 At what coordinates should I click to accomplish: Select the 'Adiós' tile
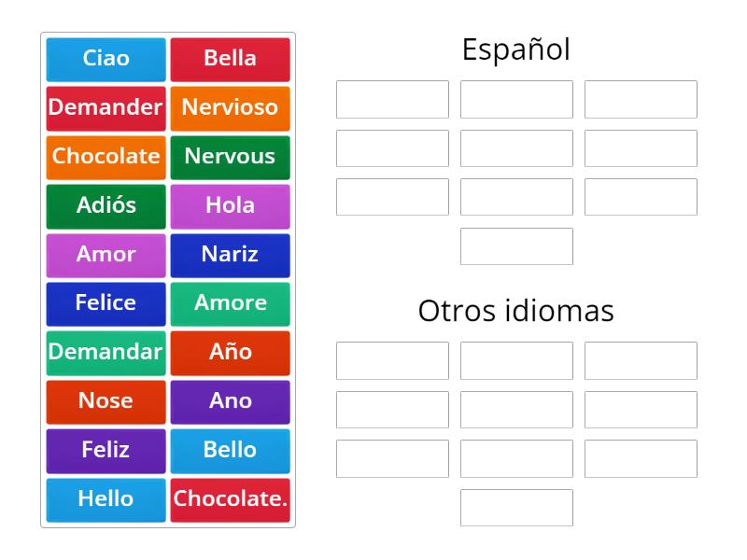click(x=106, y=205)
